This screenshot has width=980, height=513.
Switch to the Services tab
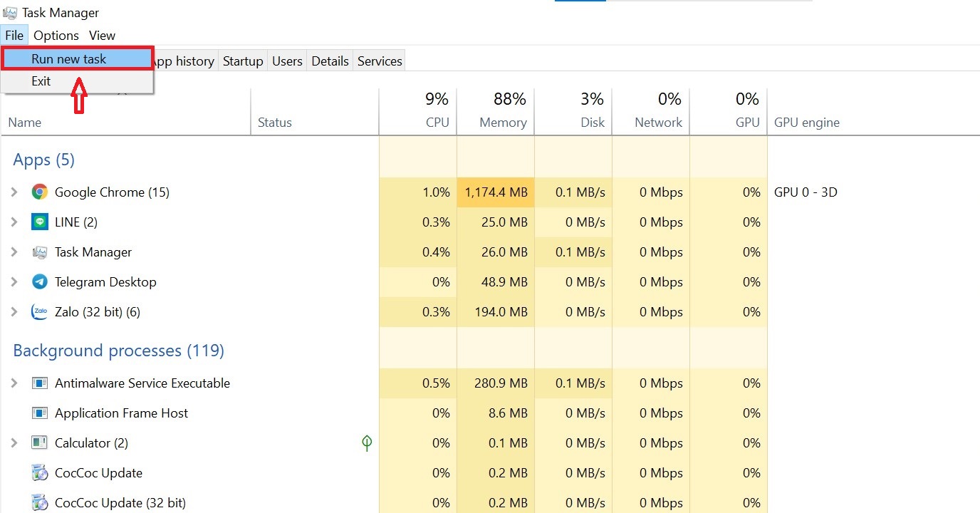pos(380,61)
